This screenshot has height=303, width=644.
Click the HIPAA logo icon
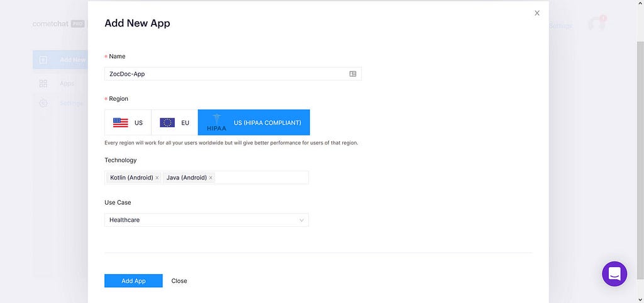click(216, 123)
